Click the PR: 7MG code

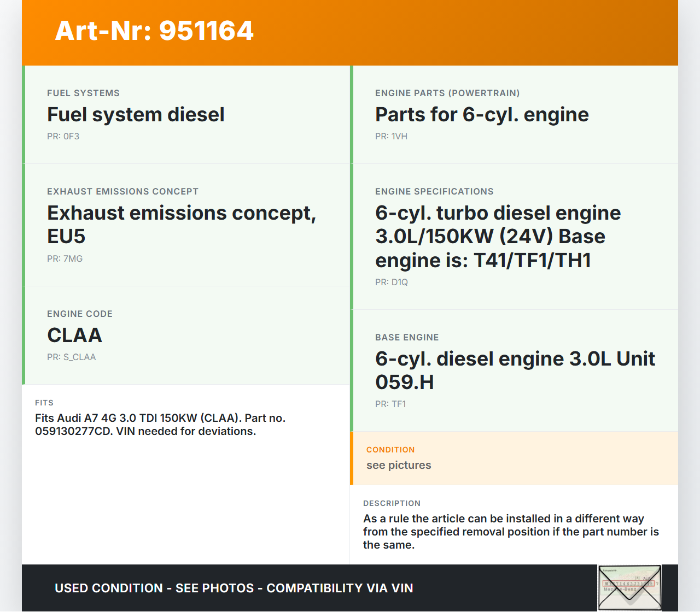(65, 258)
